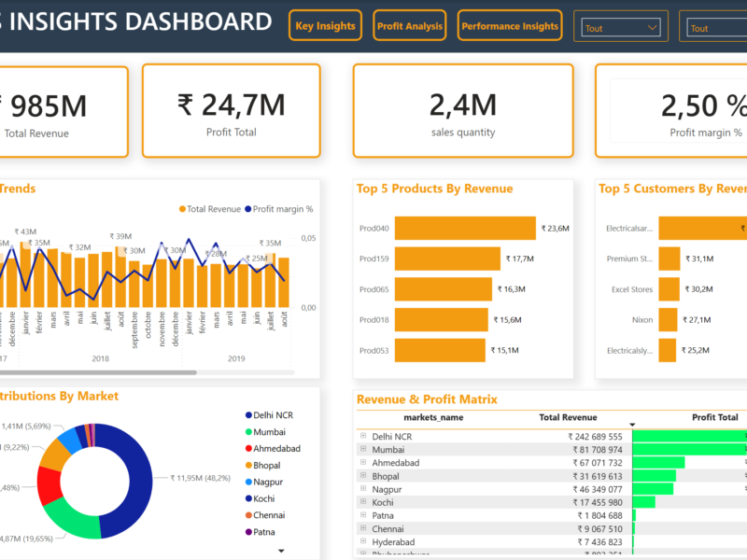
Task: Go to Performance Insights page
Action: point(510,26)
